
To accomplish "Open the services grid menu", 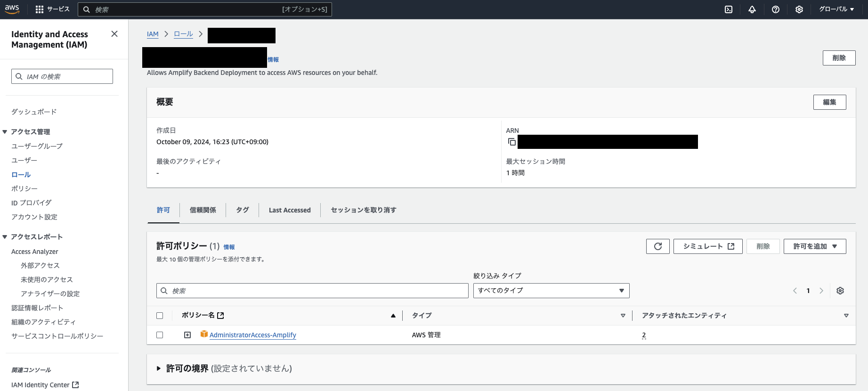I will [x=40, y=9].
